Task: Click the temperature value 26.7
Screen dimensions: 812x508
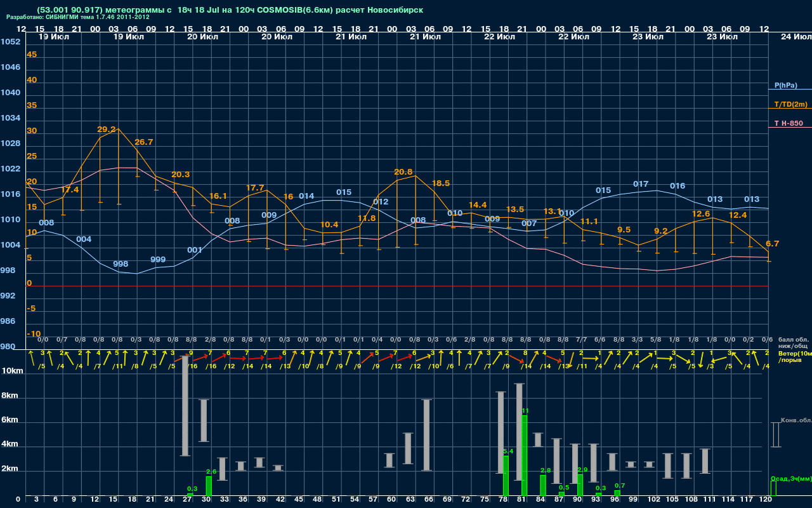Action: pos(144,142)
